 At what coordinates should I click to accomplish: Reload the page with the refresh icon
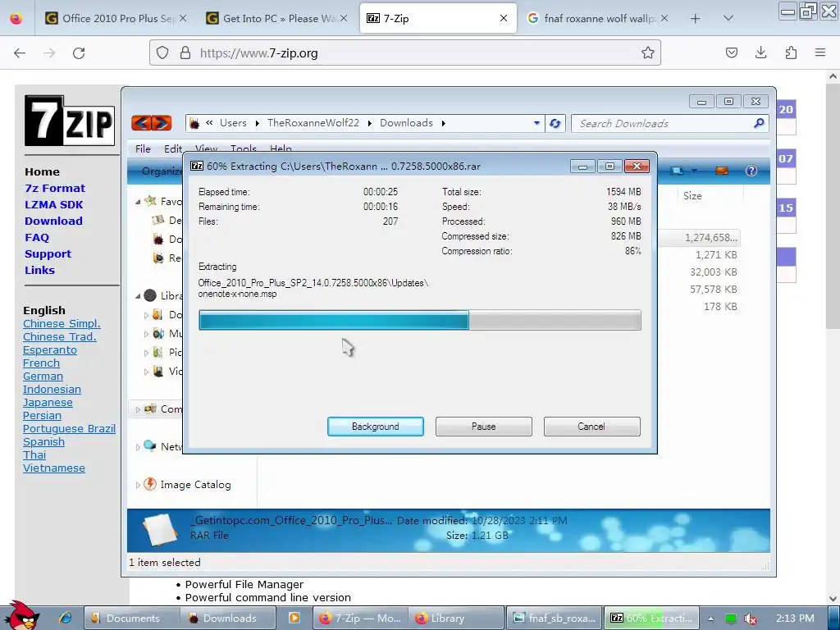[79, 53]
